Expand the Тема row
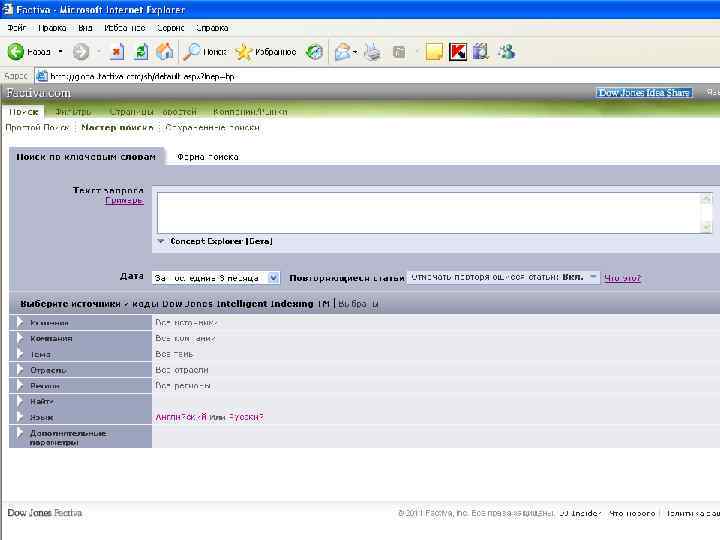Viewport: 720px width, 540px height. (x=20, y=354)
